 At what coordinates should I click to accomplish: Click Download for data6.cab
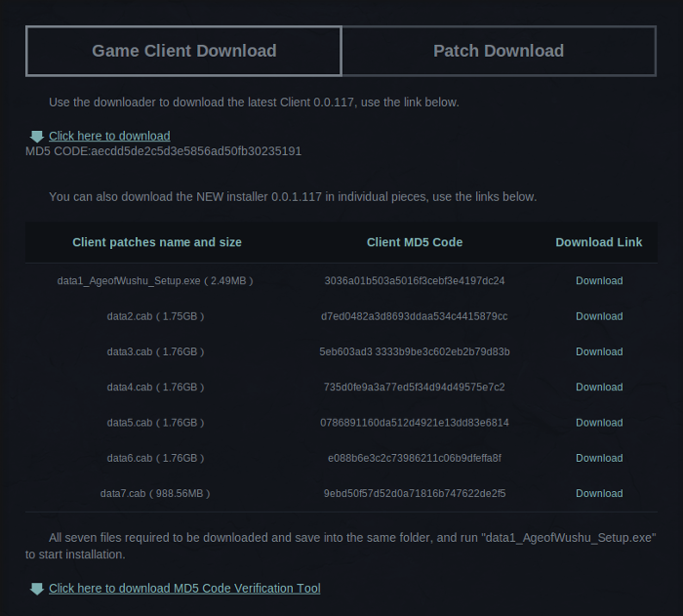click(x=599, y=458)
